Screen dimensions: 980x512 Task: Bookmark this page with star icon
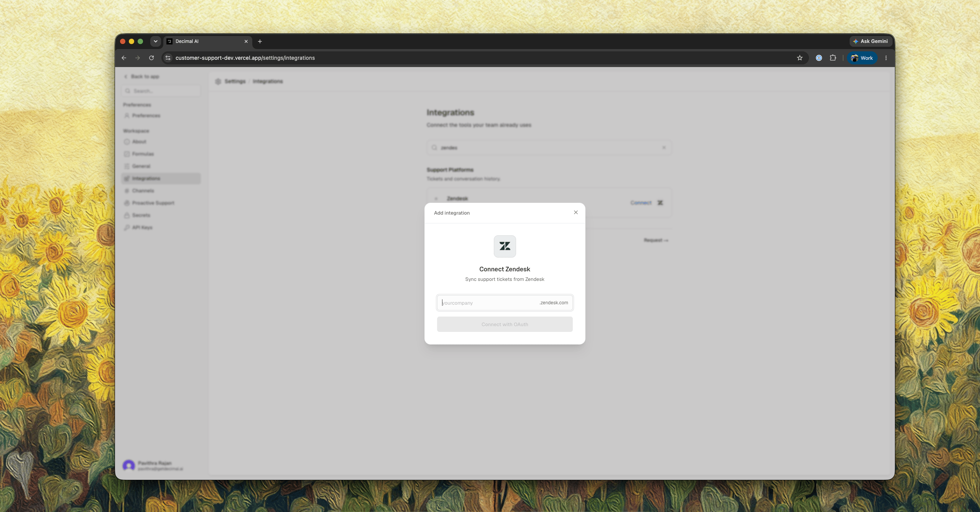799,58
